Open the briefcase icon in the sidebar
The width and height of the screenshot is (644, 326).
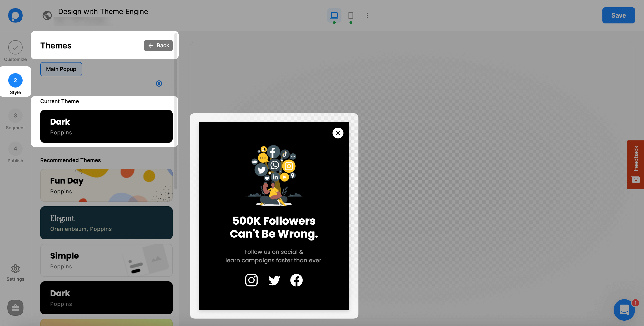pyautogui.click(x=15, y=308)
